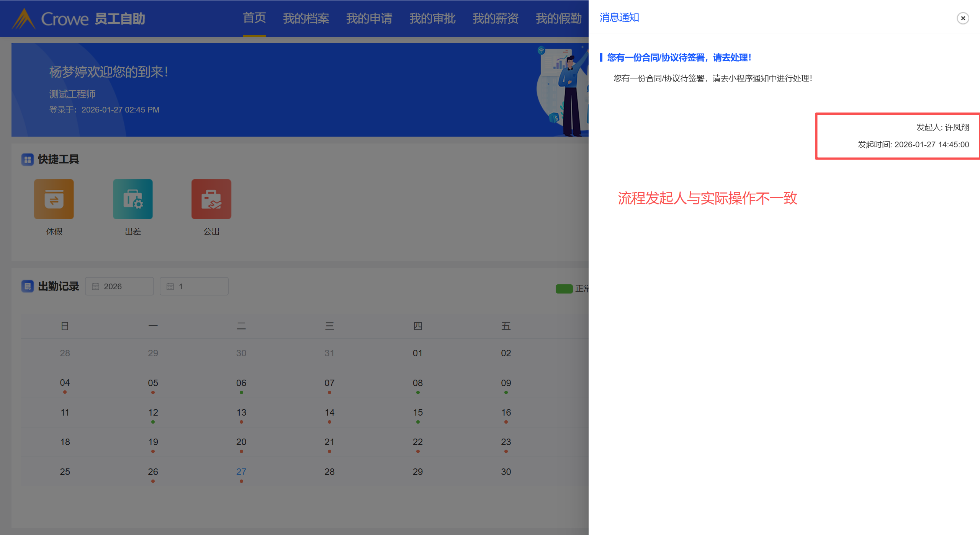Click the contract signing notification title link
This screenshot has height=535, width=980.
679,58
